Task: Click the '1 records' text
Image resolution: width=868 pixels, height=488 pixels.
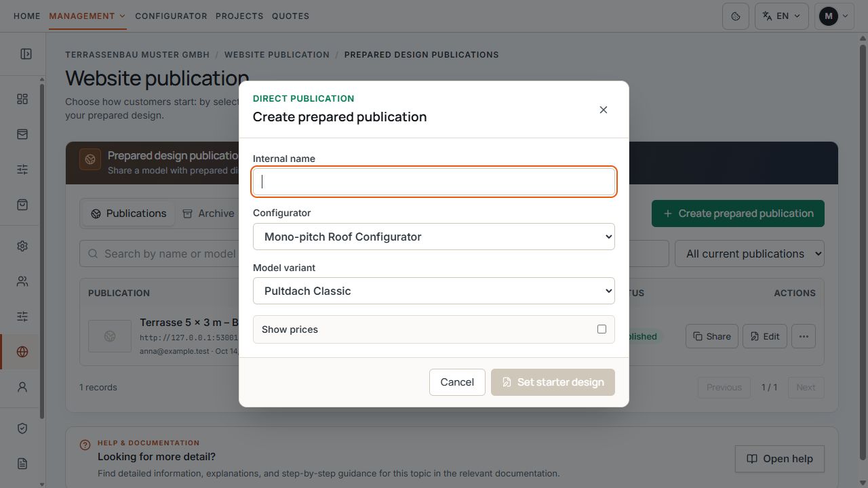Action: click(98, 387)
